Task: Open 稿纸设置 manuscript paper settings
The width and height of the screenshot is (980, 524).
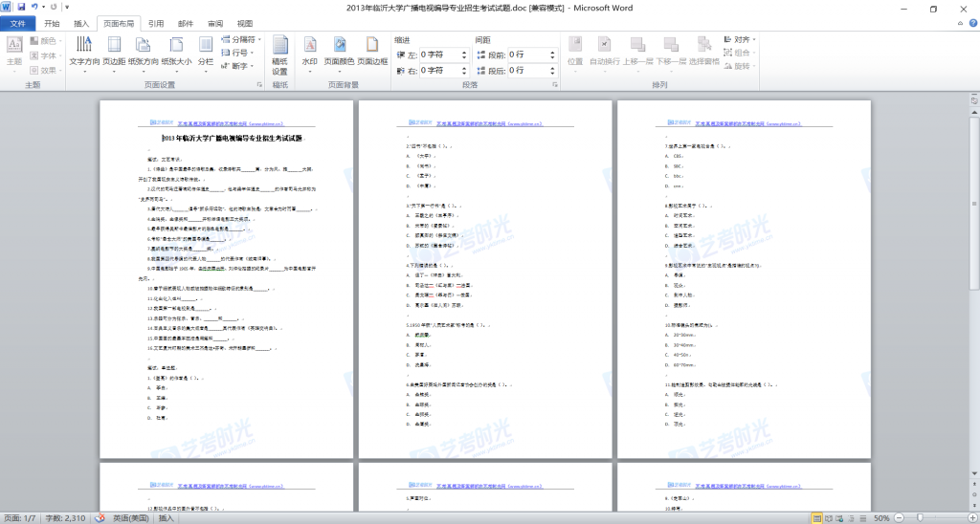Action: (x=279, y=55)
